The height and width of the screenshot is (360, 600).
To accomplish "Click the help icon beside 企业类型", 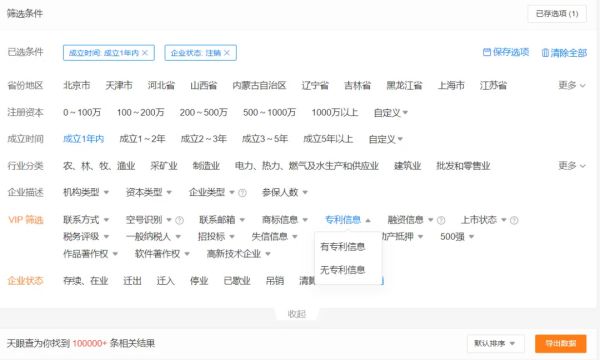I will [242, 193].
